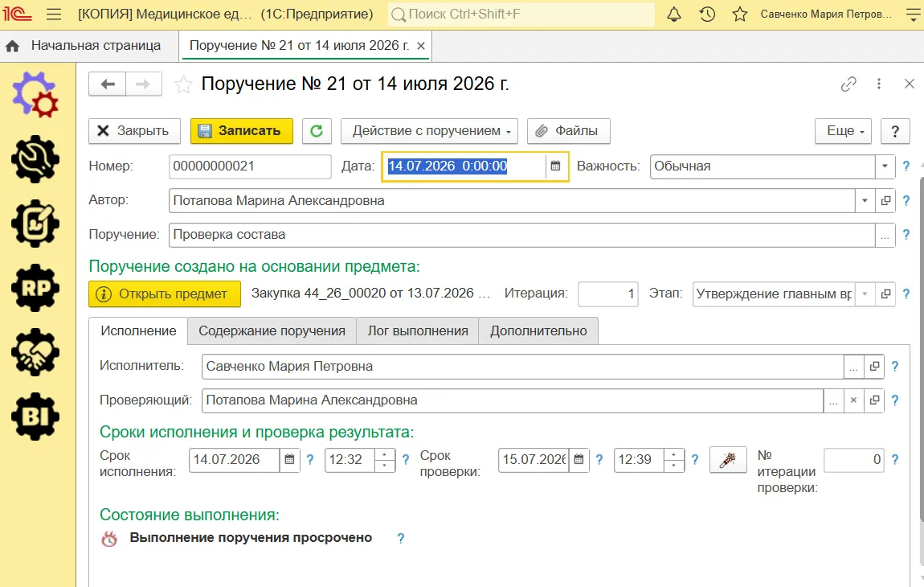Click the Закупка 44_26_00020 link text
The width and height of the screenshot is (924, 587).
click(370, 293)
